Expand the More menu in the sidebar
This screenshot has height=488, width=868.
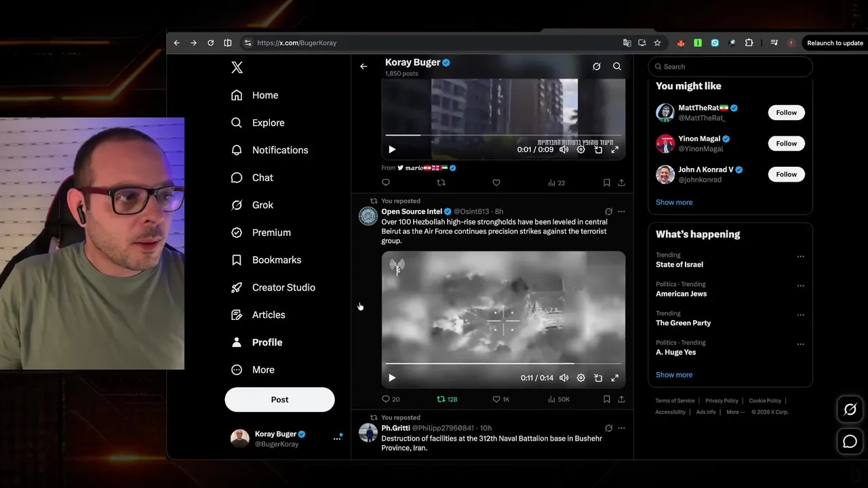point(252,369)
